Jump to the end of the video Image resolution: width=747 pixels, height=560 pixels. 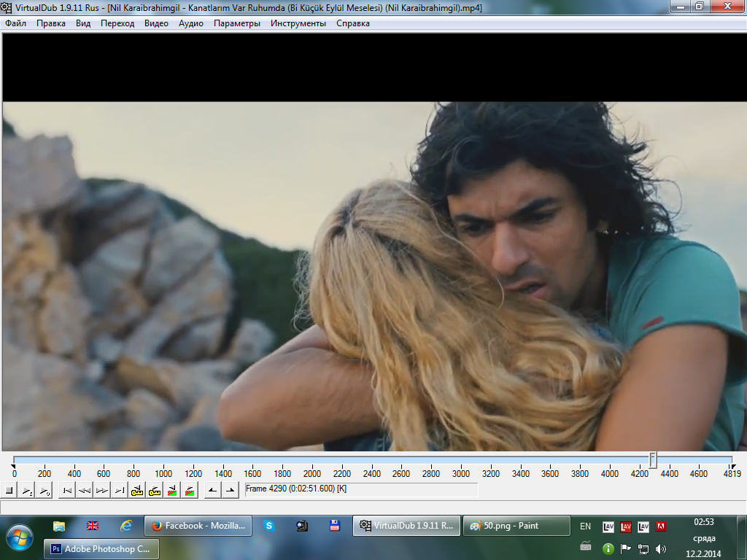click(120, 491)
